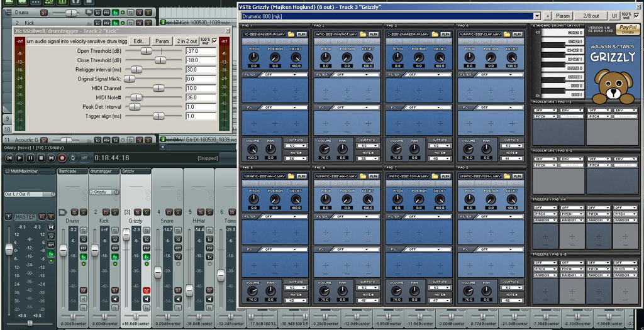This screenshot has height=330, width=644.
Task: Click Edit button in drumtrigger window
Action: 140,41
